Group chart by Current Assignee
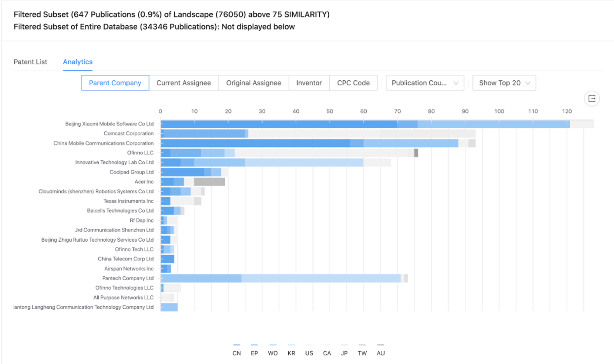 [x=184, y=83]
